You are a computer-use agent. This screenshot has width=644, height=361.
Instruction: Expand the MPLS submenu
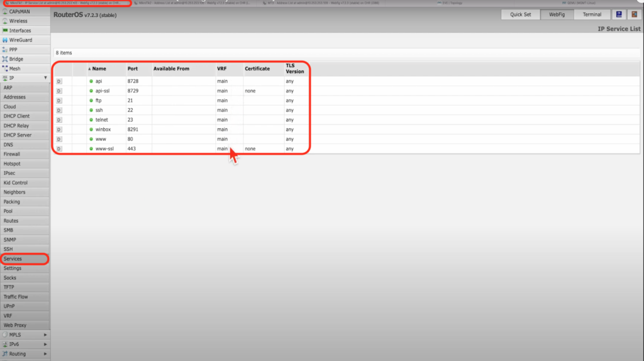click(45, 335)
